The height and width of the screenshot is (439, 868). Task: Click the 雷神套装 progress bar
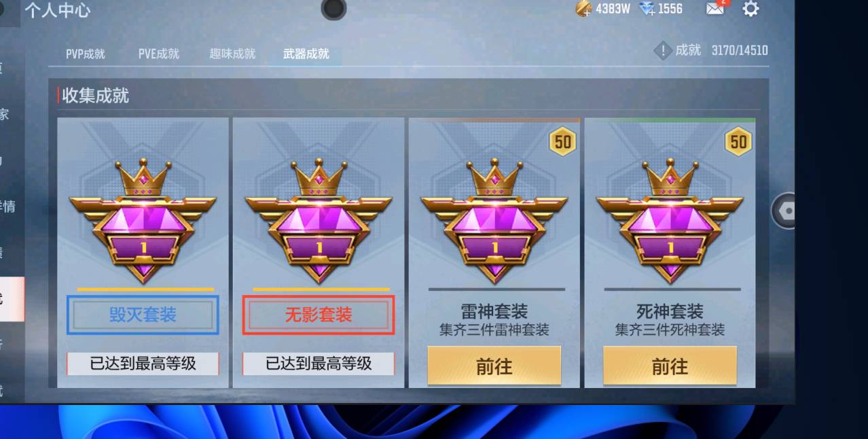[x=496, y=289]
